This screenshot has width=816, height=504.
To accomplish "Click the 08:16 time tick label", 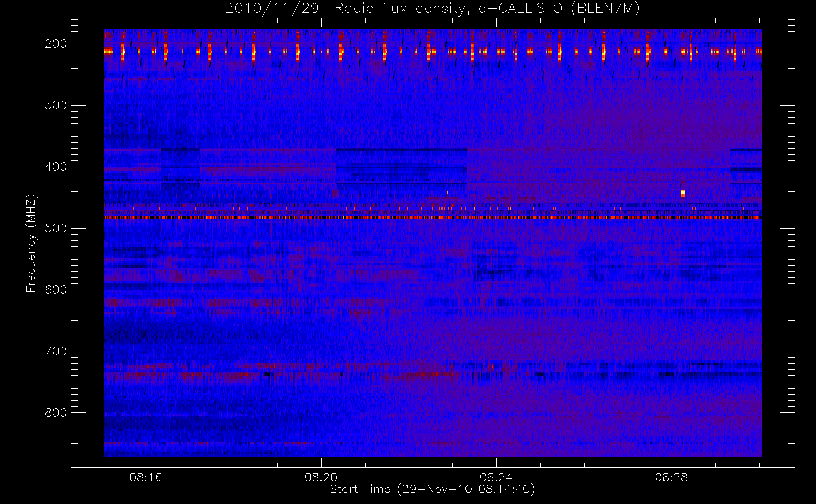I will pyautogui.click(x=146, y=477).
